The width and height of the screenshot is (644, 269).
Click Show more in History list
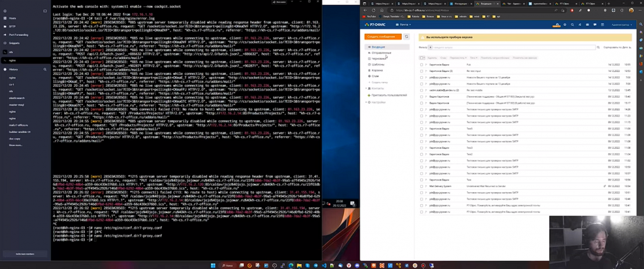(x=16, y=145)
